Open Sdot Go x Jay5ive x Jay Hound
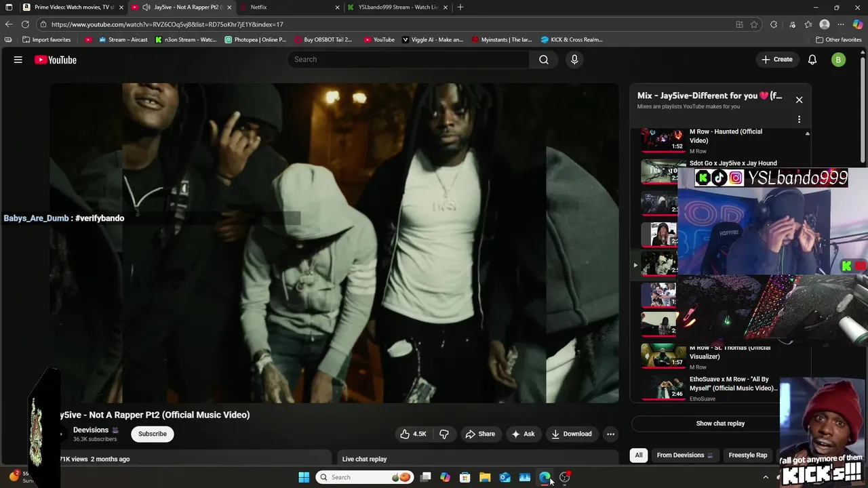 point(733,163)
